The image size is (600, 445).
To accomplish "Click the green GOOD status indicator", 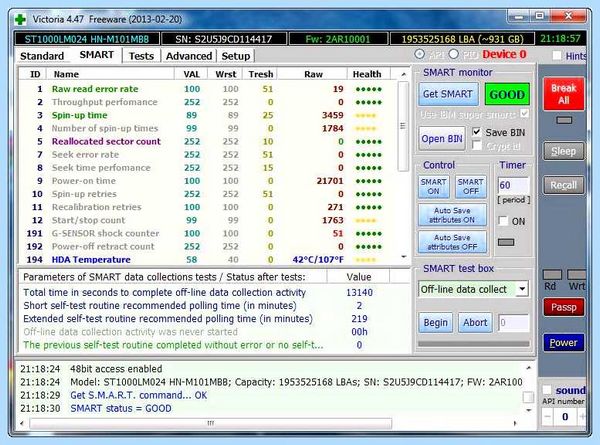I will coord(507,94).
